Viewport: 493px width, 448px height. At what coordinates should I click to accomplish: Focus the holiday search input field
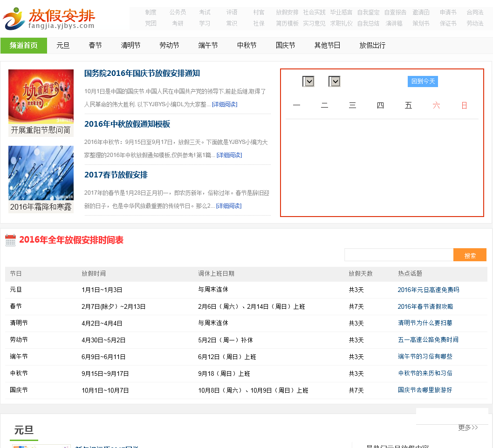point(399,255)
